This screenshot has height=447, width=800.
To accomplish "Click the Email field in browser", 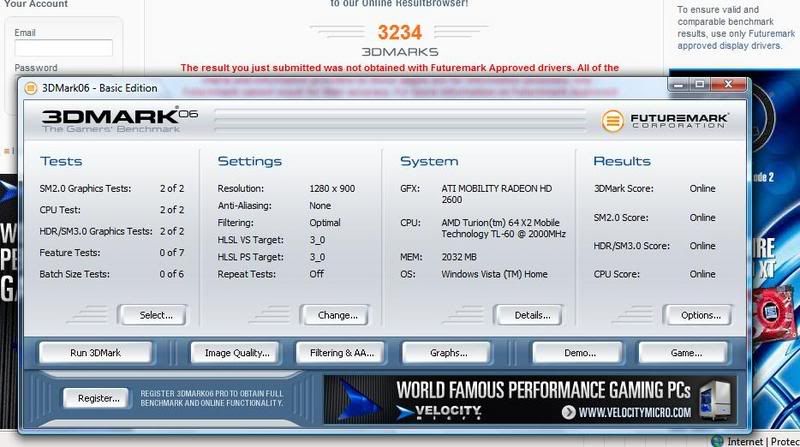I will [x=63, y=47].
